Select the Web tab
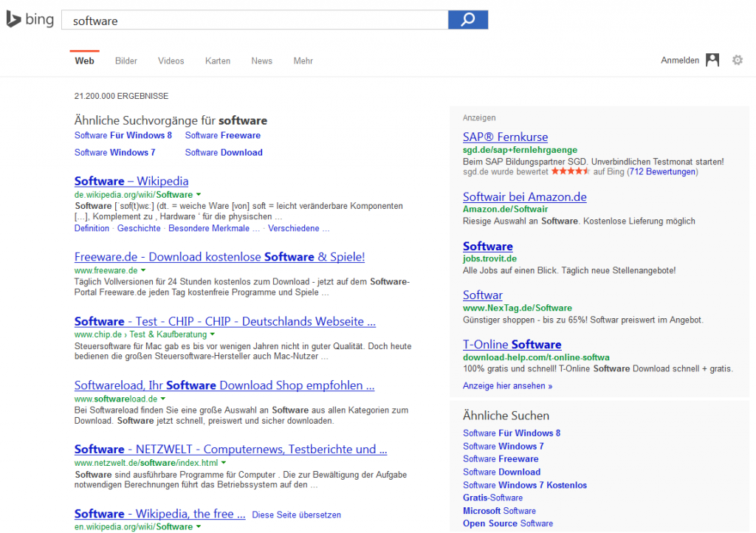The height and width of the screenshot is (533, 756). (x=84, y=61)
